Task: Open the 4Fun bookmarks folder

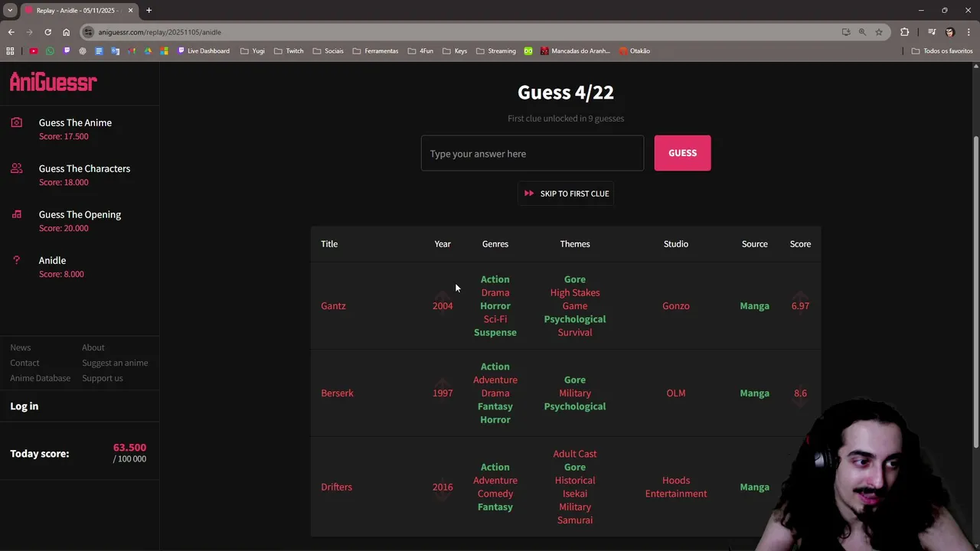Action: point(420,51)
